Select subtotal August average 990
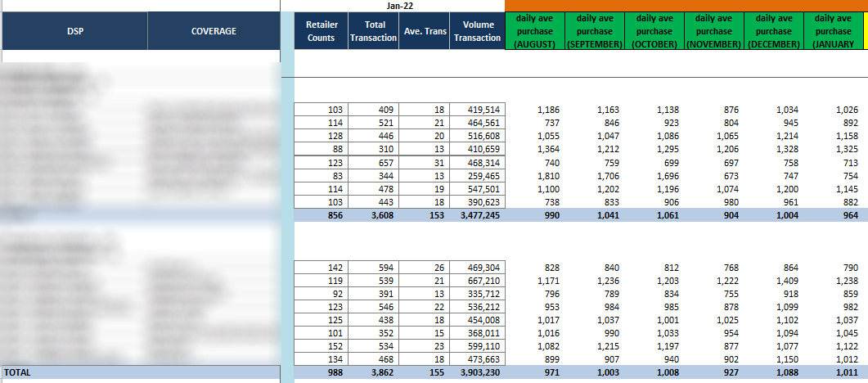868x383 pixels. [551, 216]
